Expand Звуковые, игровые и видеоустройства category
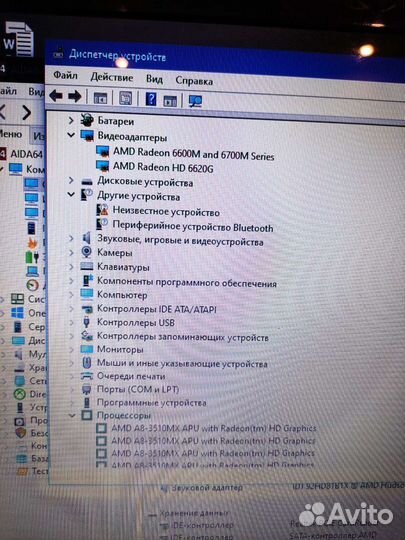Viewport: 405px width, 540px height. 71,238
